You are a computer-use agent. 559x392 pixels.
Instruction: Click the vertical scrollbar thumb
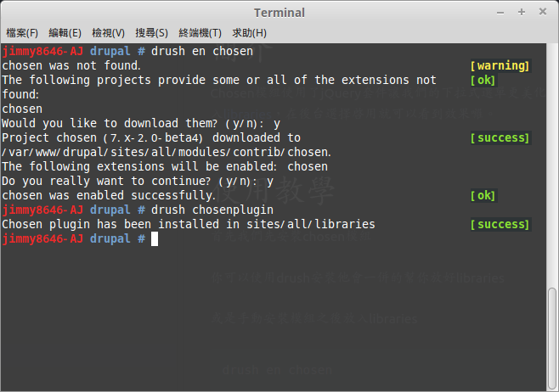click(552, 339)
